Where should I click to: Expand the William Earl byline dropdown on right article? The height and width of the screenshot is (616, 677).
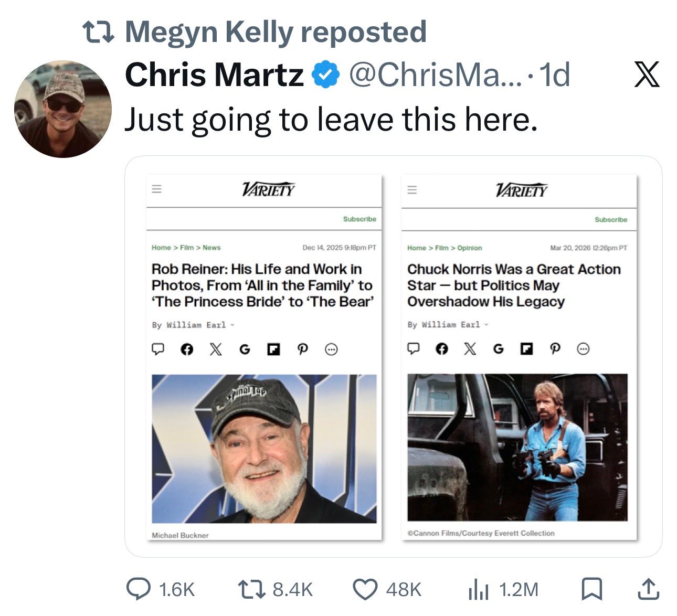point(486,325)
